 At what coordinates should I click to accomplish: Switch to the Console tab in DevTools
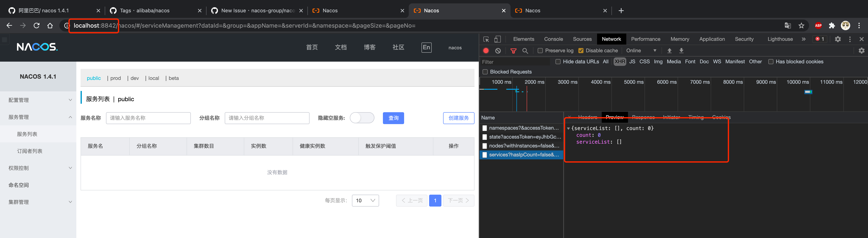tap(554, 39)
